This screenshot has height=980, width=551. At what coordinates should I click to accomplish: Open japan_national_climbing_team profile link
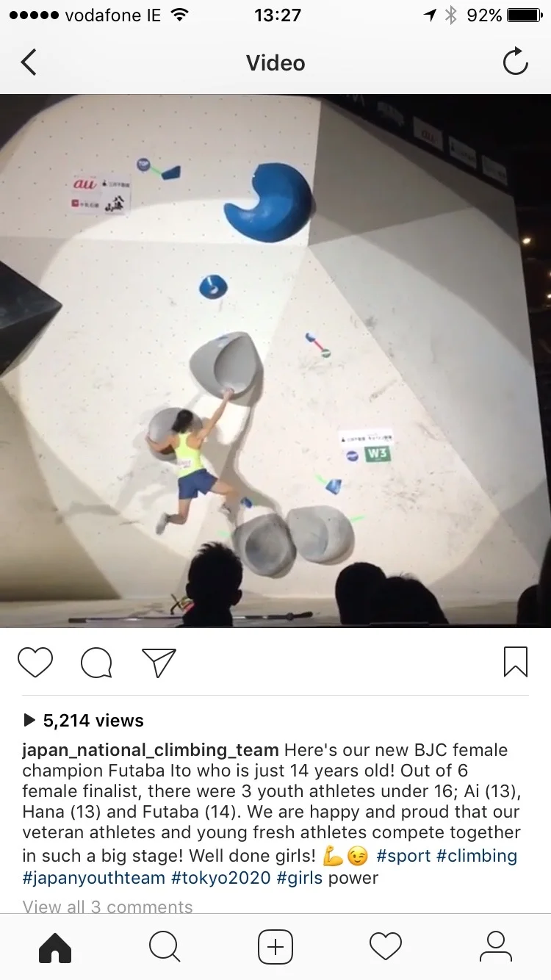151,750
